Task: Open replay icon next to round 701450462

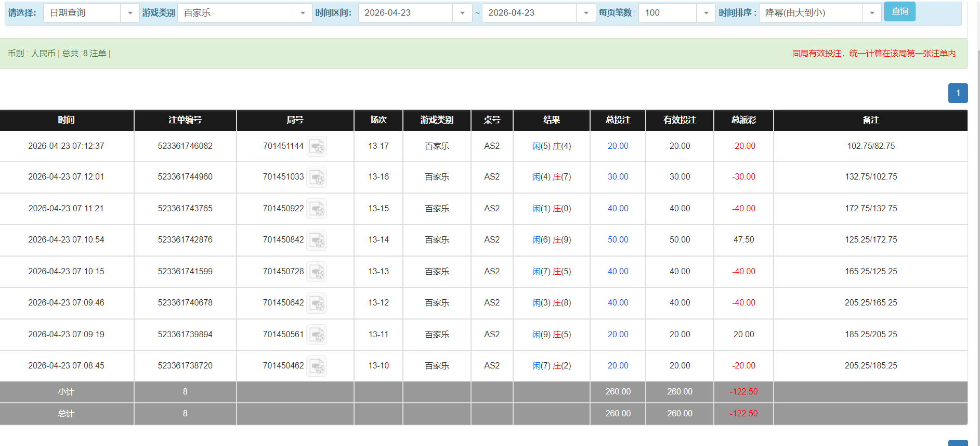Action: pyautogui.click(x=317, y=366)
